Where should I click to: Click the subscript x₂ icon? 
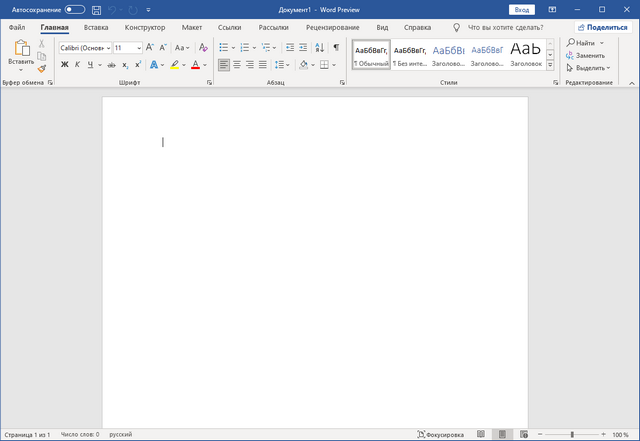(125, 65)
